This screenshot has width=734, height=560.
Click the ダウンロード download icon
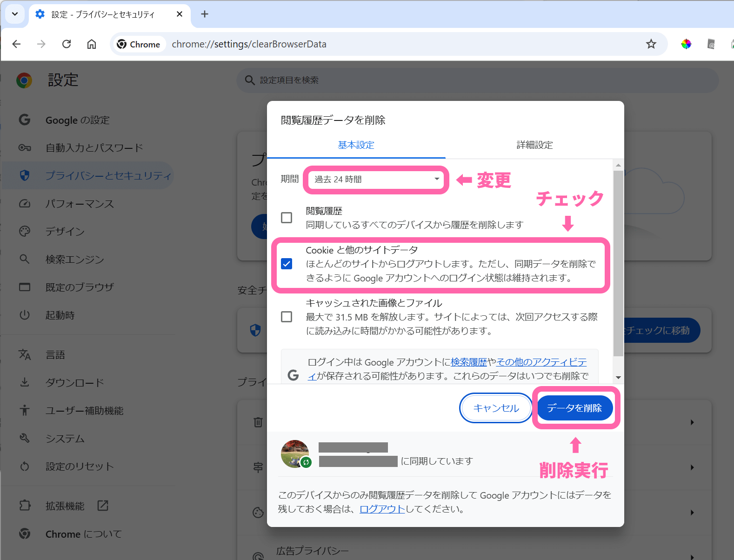[25, 383]
